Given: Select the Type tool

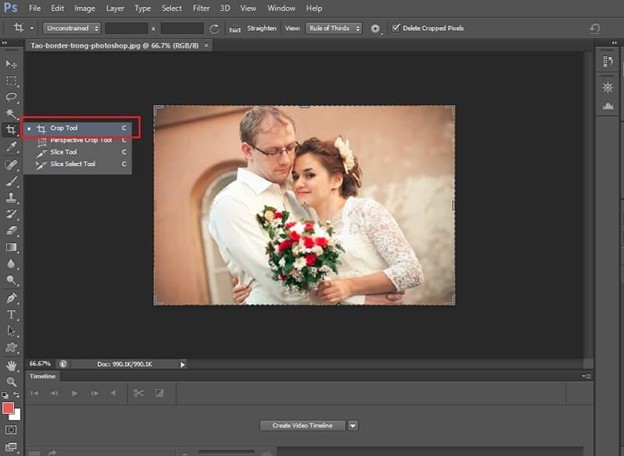Looking at the screenshot, I should [x=11, y=315].
